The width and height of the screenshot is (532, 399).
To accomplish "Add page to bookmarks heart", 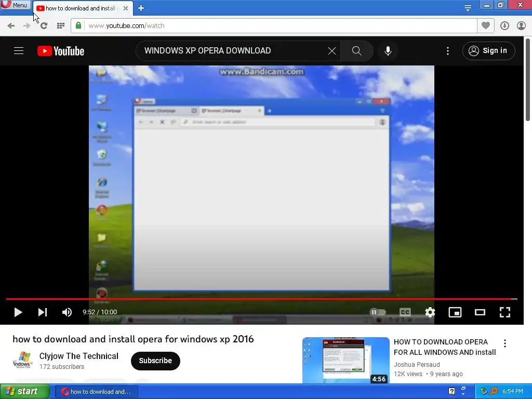I will [486, 25].
